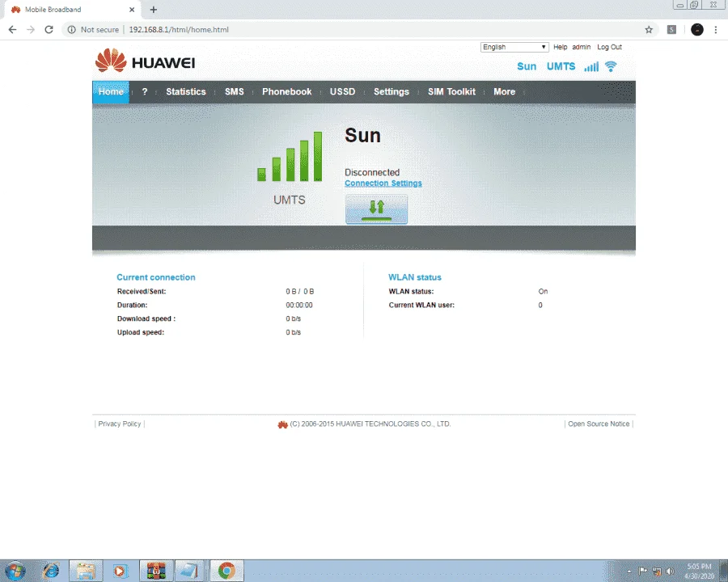
Task: Click the 'Upload speed' label
Action: tap(141, 332)
